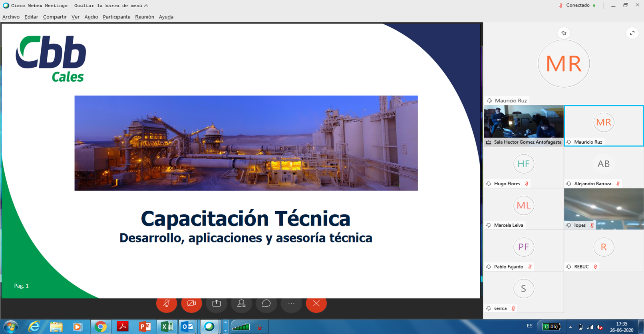Leave meeting with red X button

point(316,304)
